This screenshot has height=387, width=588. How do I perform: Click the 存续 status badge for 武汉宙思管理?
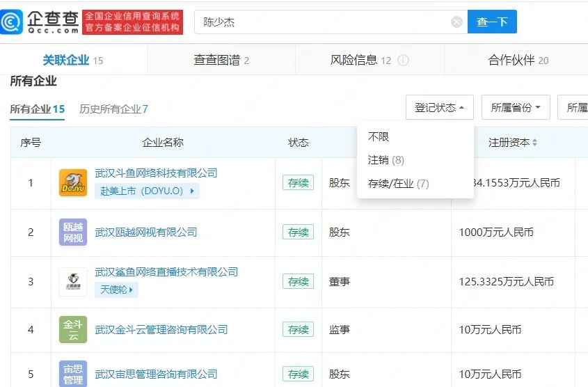tap(298, 374)
